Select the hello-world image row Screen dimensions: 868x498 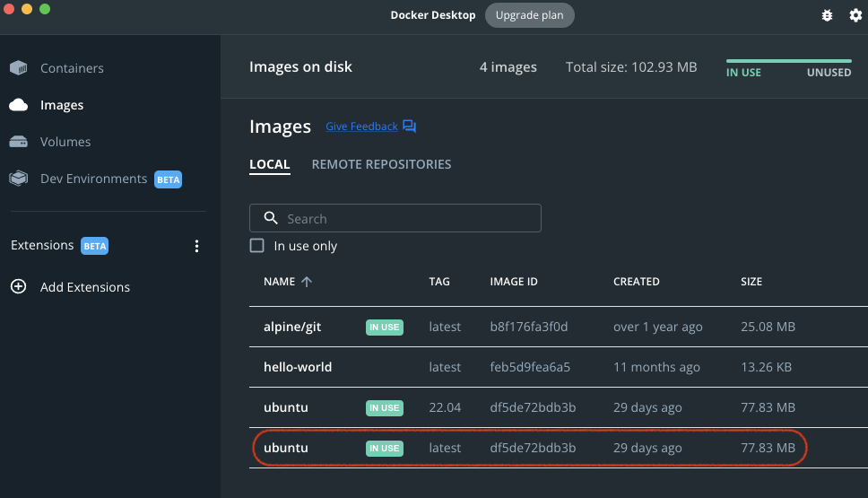[x=558, y=367]
